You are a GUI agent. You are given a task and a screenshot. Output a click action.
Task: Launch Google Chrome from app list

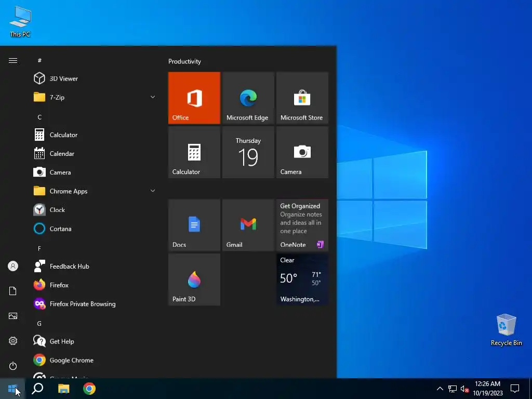[x=95, y=360]
